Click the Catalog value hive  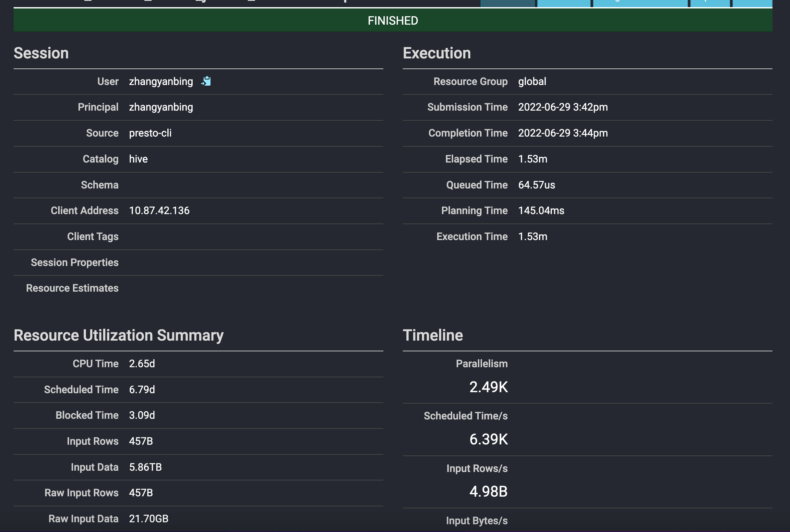pyautogui.click(x=138, y=159)
